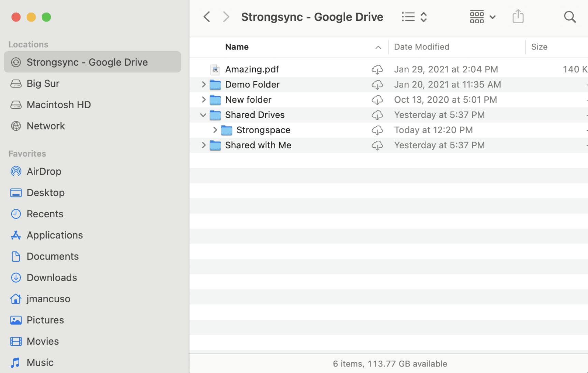Open AirDrop in the sidebar
This screenshot has width=588, height=373.
[44, 171]
